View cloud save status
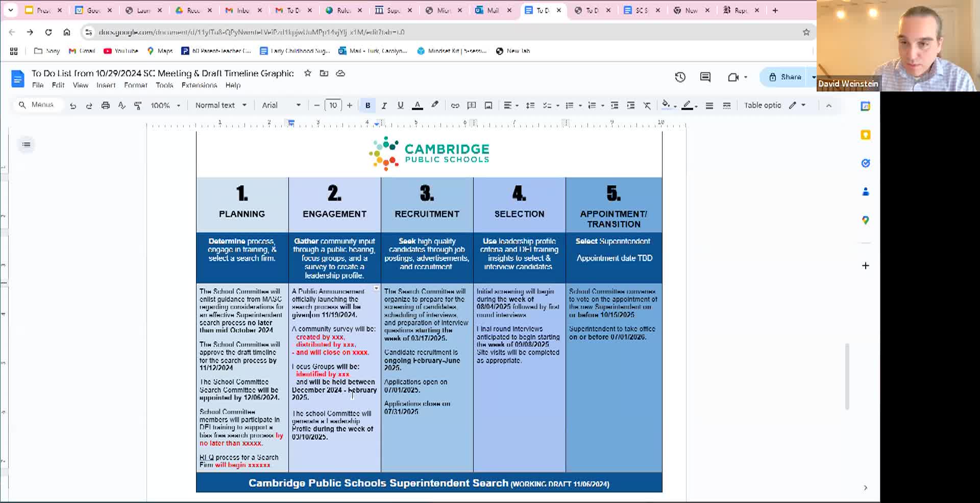This screenshot has width=980, height=503. coord(340,73)
